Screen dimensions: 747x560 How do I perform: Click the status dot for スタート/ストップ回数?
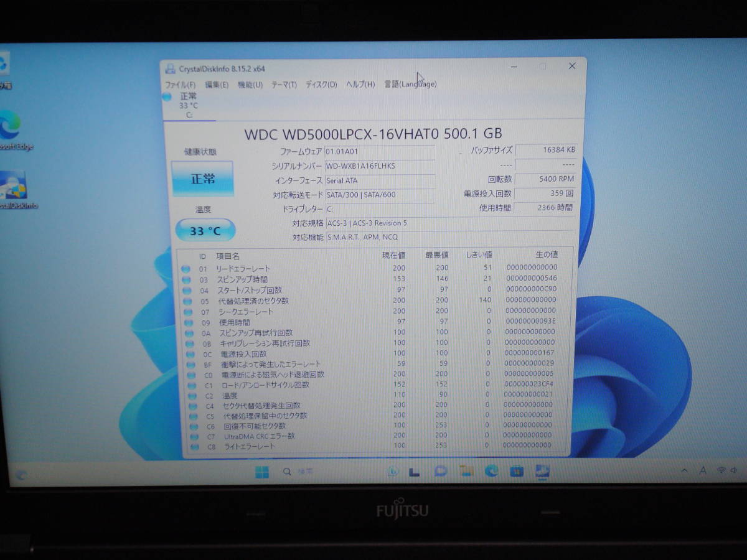click(187, 291)
